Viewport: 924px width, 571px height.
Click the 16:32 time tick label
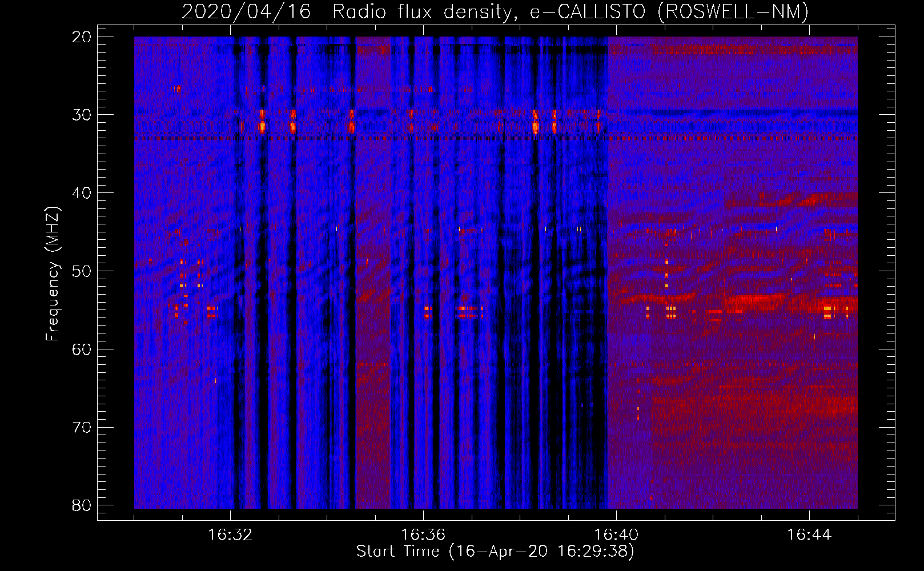[230, 535]
